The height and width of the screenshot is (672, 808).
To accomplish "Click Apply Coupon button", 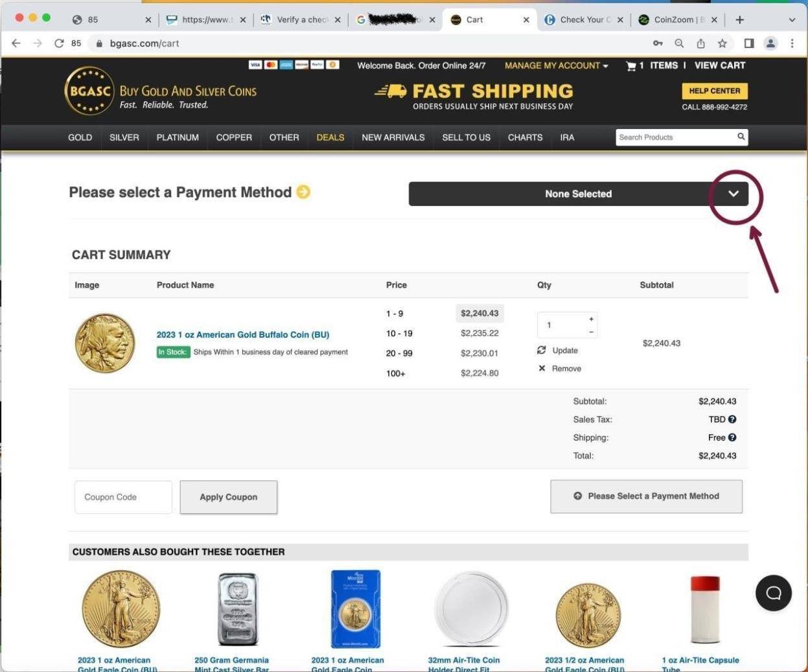I will [228, 497].
